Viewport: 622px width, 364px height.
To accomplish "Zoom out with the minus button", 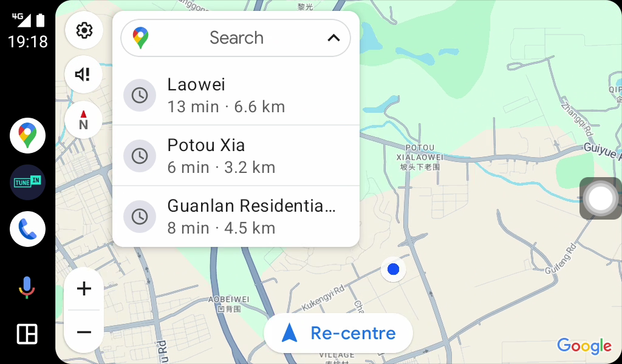I will (84, 331).
